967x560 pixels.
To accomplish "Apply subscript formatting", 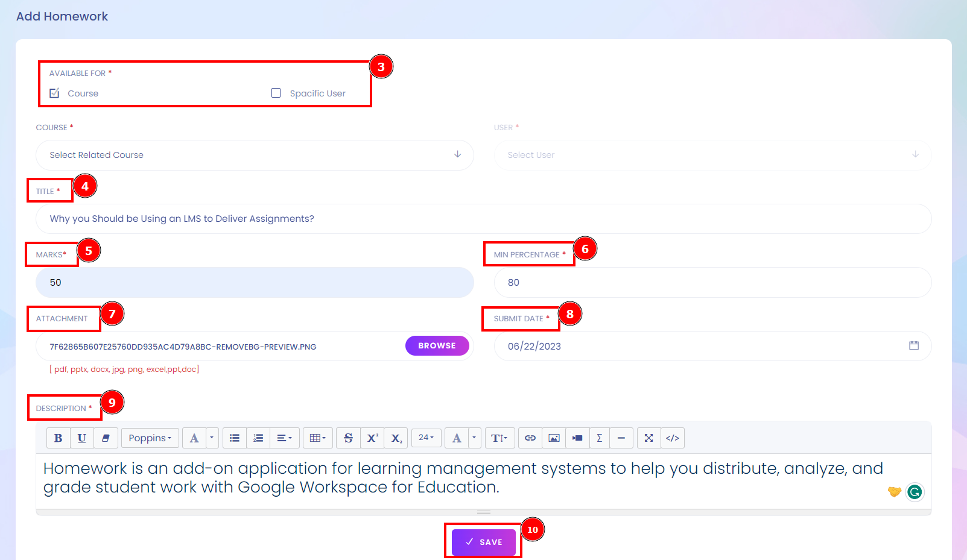I will 396,438.
